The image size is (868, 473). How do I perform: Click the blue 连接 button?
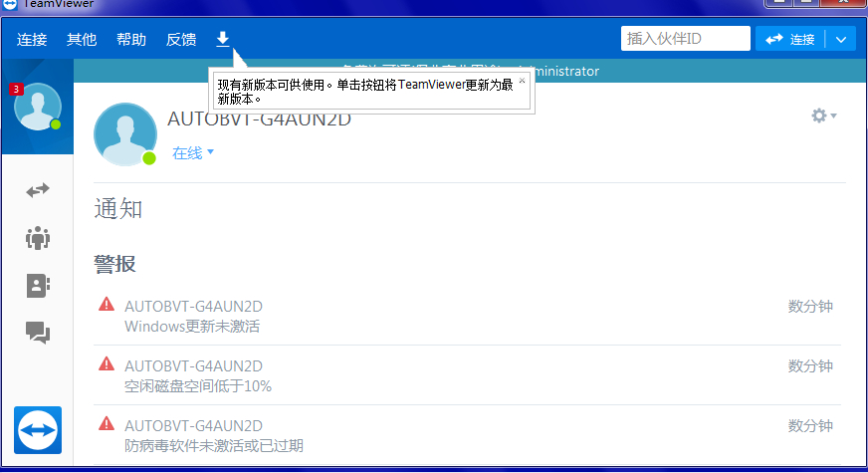790,39
